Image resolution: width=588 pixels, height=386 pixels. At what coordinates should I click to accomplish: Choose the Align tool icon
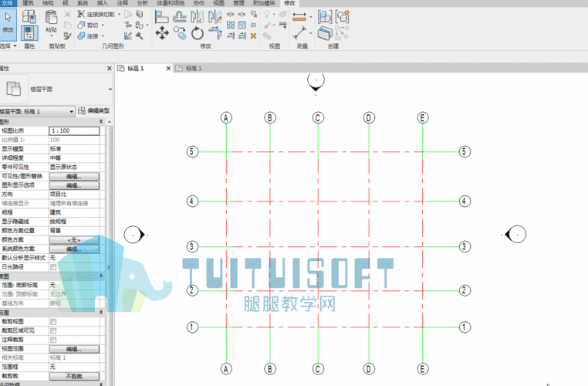point(161,17)
